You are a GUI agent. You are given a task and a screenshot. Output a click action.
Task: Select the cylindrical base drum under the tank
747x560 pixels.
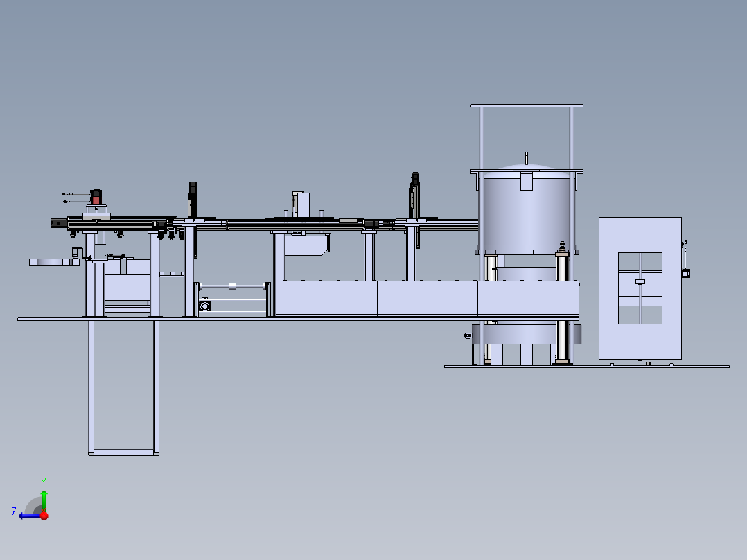pyautogui.click(x=527, y=334)
